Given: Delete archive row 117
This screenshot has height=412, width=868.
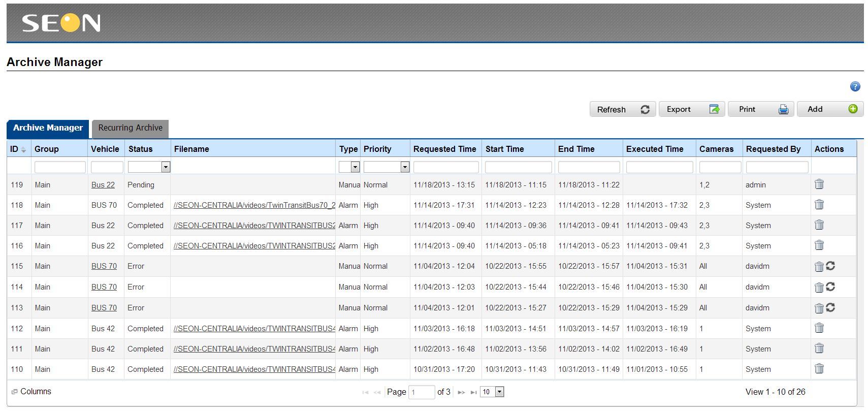Looking at the screenshot, I should coord(819,225).
